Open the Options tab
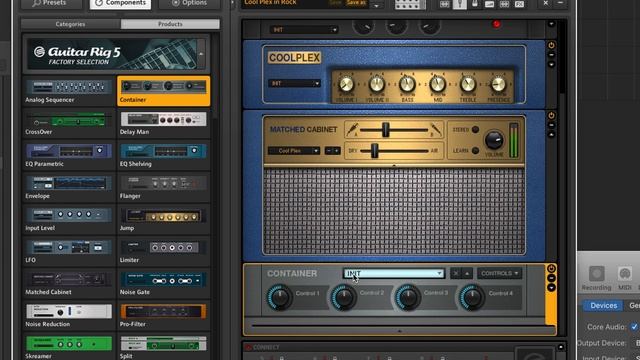Viewport: 640px width, 360px height. tap(189, 3)
